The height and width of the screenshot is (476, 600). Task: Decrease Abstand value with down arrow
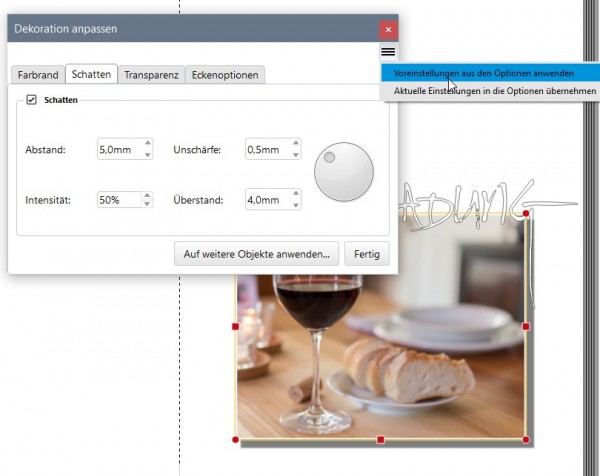[x=148, y=155]
